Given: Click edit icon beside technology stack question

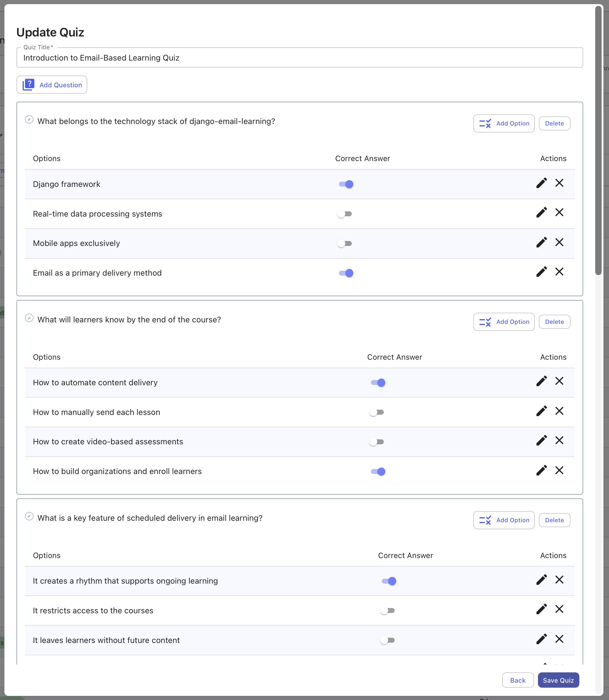Looking at the screenshot, I should (29, 120).
